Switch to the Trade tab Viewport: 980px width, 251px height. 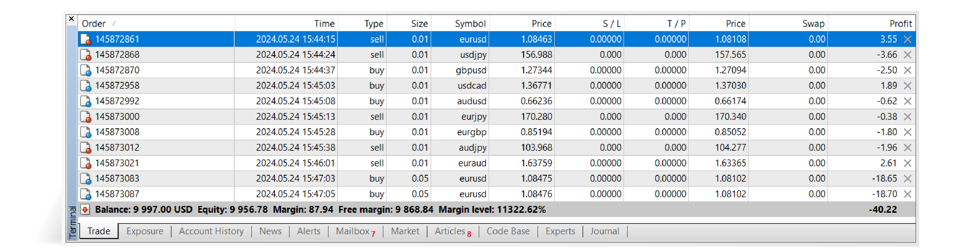tap(99, 231)
